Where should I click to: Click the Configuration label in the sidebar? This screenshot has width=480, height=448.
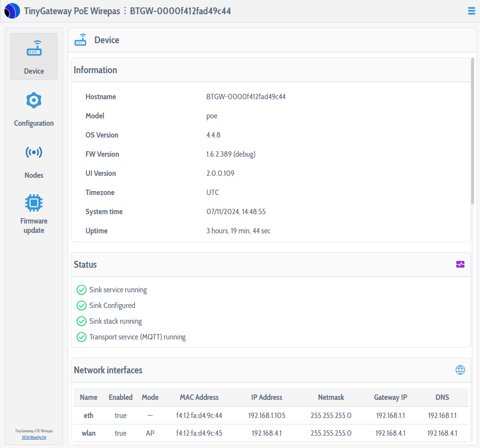pos(34,123)
